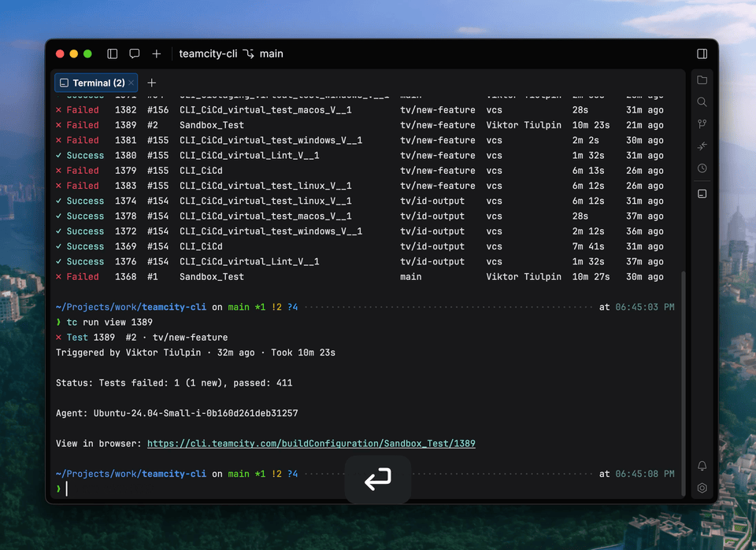756x550 pixels.
Task: Toggle the right sidebar panel
Action: 702,54
